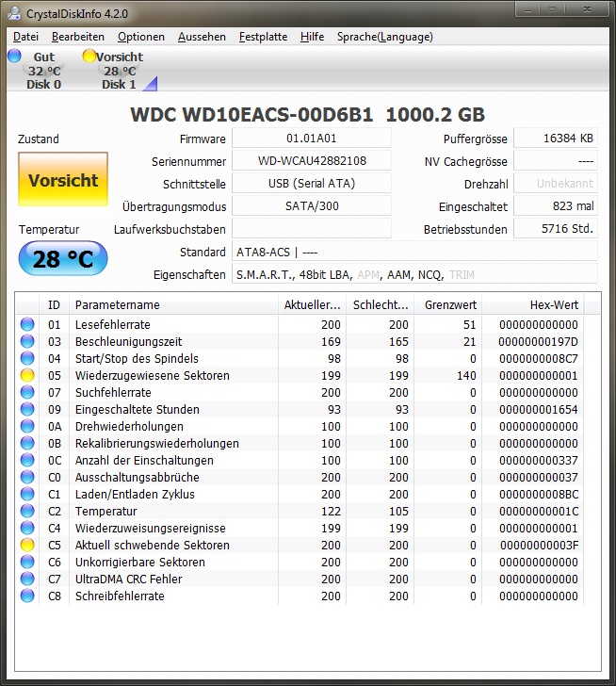616x686 pixels.
Task: Click hex value 000000001654
Action: tap(538, 410)
